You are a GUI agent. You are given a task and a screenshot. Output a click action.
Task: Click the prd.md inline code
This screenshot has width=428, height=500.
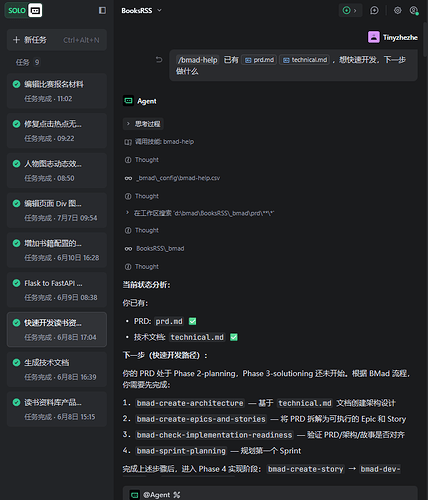click(x=169, y=321)
